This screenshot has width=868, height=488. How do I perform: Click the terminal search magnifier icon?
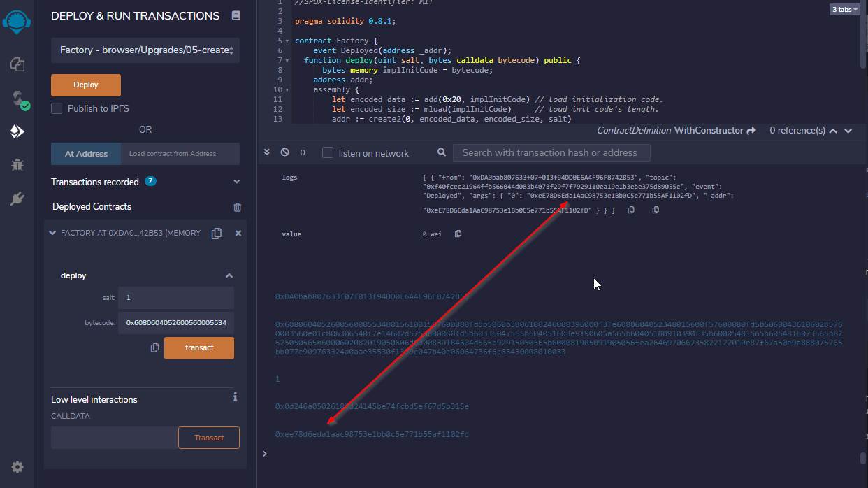coord(442,152)
